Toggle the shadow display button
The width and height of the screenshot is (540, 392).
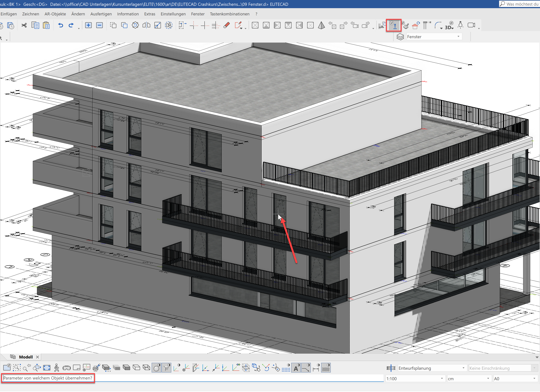166,368
